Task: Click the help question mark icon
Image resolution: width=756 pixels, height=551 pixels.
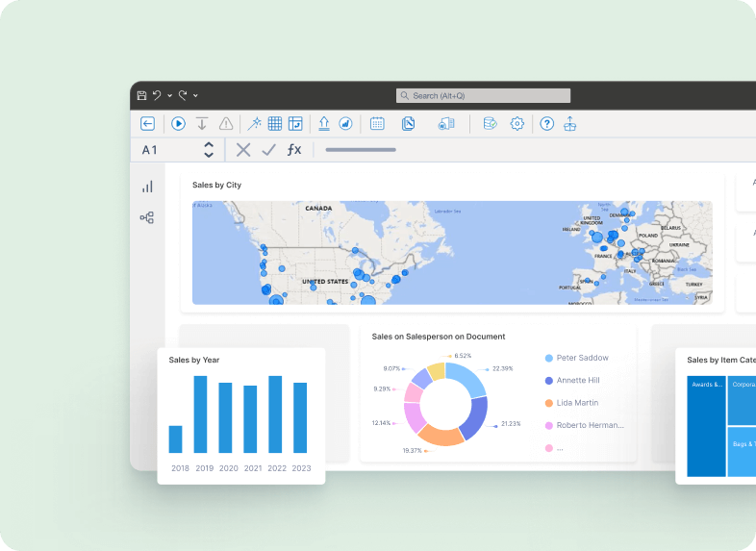Action: click(x=546, y=124)
